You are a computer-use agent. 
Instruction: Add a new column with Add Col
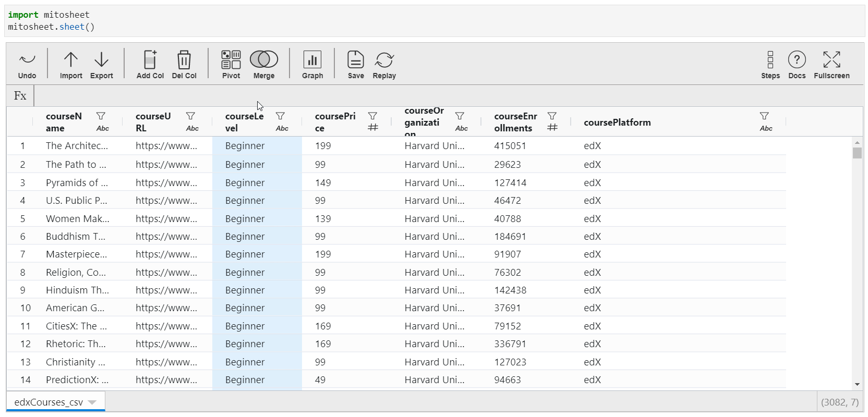click(x=150, y=64)
